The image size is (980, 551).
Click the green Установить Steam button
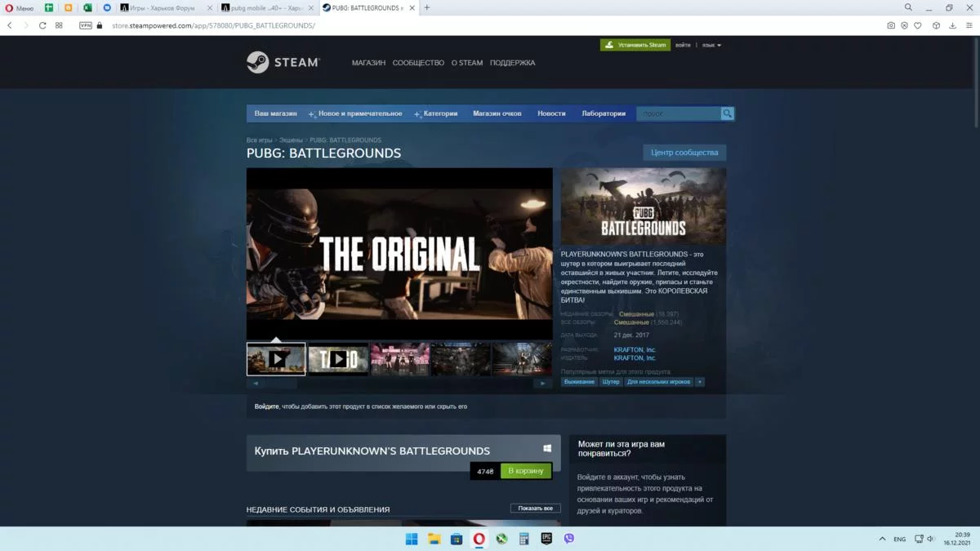(x=635, y=45)
